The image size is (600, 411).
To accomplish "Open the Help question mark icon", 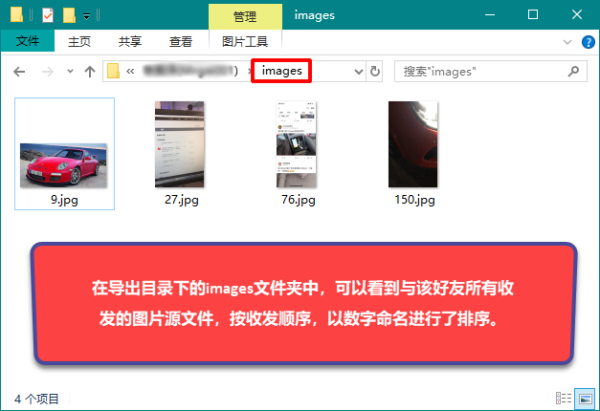I will coord(588,42).
